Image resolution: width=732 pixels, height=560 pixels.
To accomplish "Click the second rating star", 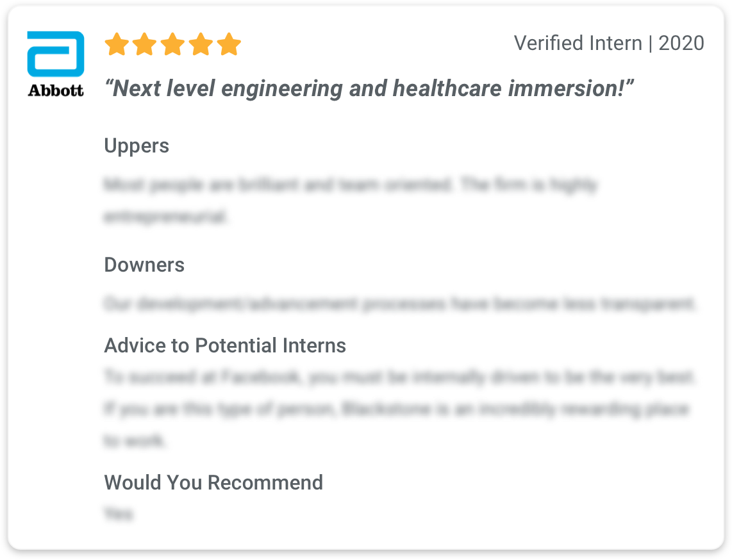I will pyautogui.click(x=145, y=44).
